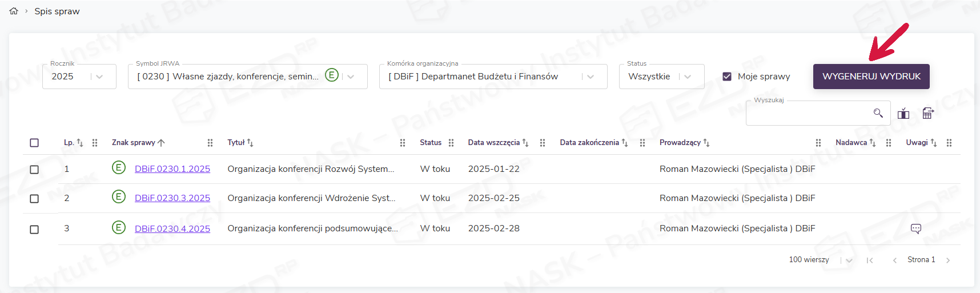Go to next page with right chevron
Screen dimensions: 980x293
coord(948,260)
